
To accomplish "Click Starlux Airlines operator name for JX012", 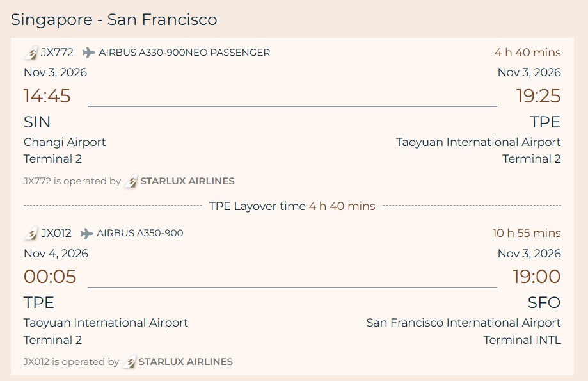I will pos(186,362).
